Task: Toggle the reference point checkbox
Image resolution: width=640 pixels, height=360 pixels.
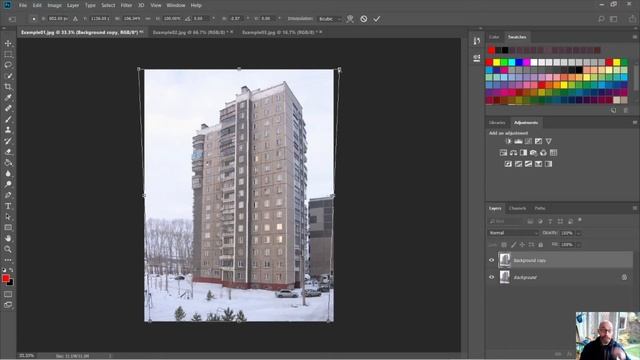Action: [33, 19]
